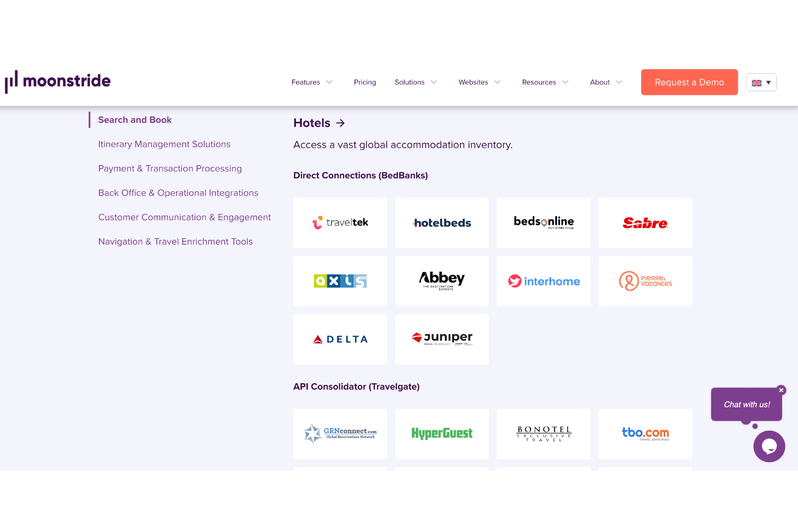Expand the Resources menu
This screenshot has width=798, height=532.
click(x=545, y=82)
